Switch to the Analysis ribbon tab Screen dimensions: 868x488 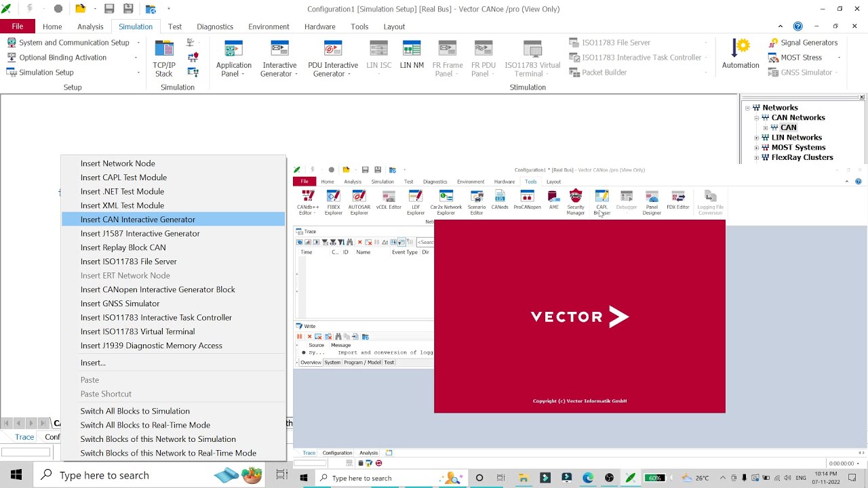[90, 26]
